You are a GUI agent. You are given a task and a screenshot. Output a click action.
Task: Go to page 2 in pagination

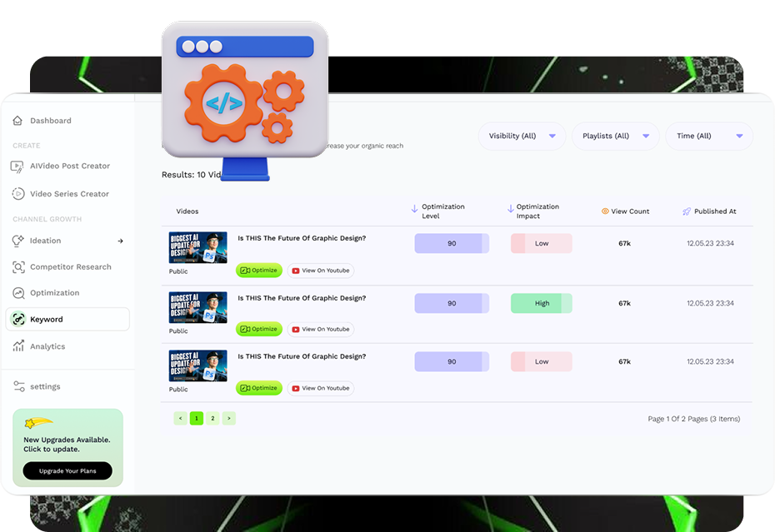(x=212, y=418)
